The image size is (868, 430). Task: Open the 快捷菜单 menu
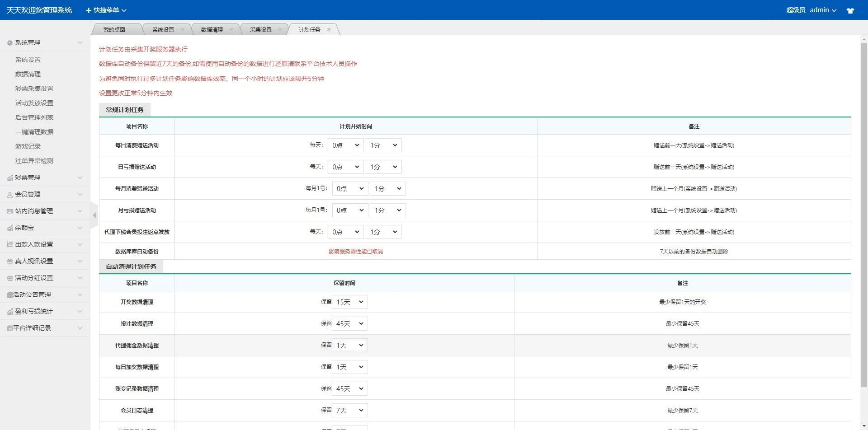click(x=106, y=10)
